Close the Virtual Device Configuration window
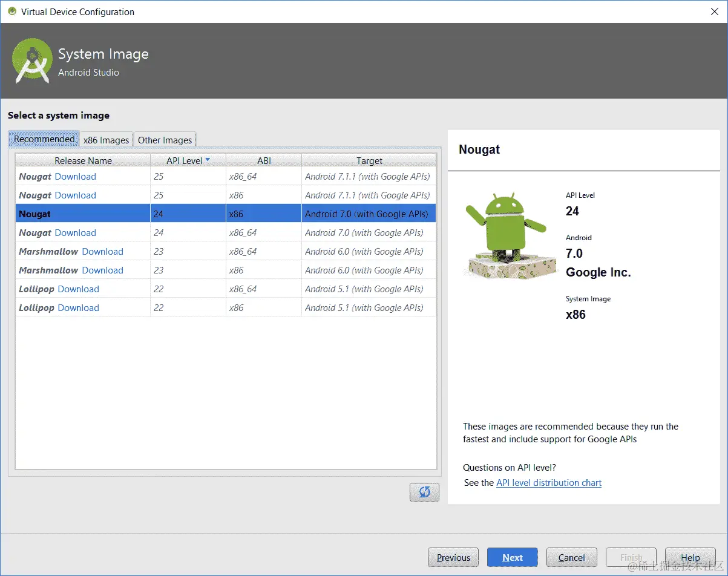Viewport: 728px width, 576px height. click(713, 11)
